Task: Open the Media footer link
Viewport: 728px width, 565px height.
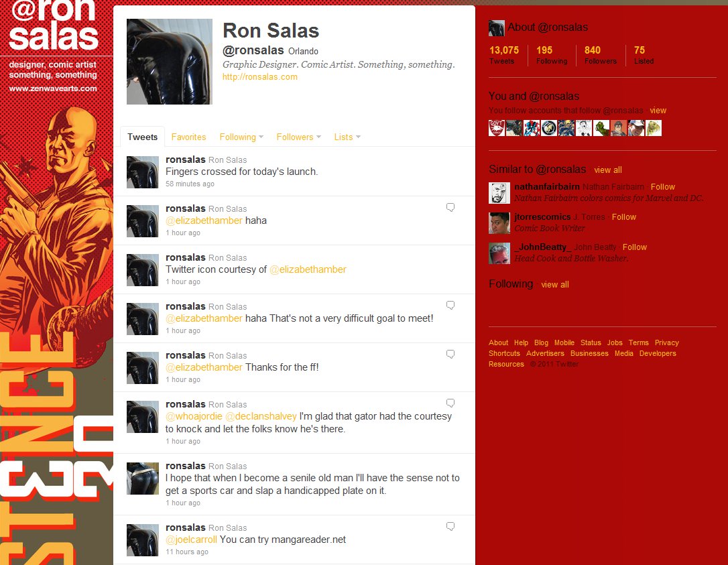Action: pos(623,353)
